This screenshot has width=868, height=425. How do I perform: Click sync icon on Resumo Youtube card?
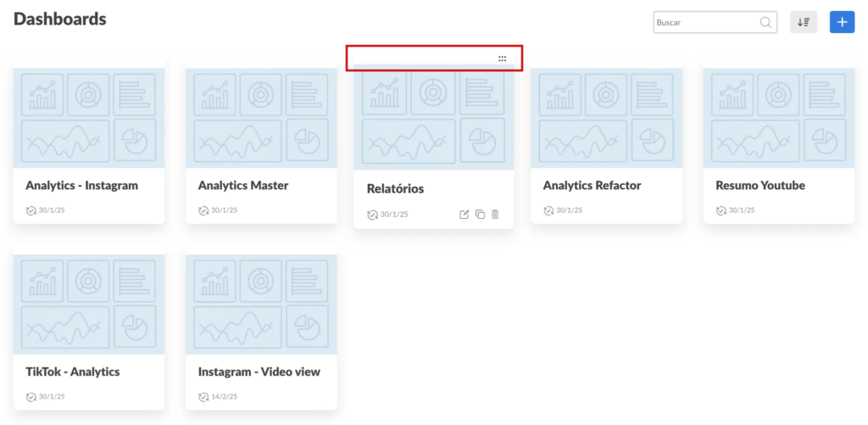coord(721,210)
